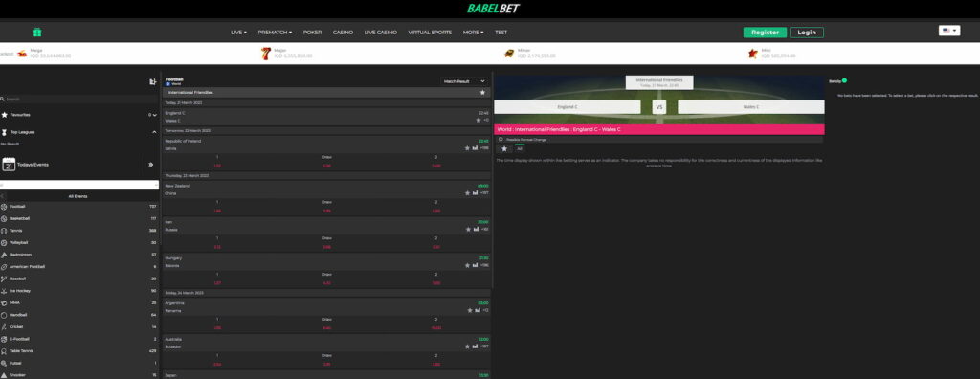Click the E-Football icon in sidebar
The width and height of the screenshot is (980, 379).
pyautogui.click(x=4, y=339)
